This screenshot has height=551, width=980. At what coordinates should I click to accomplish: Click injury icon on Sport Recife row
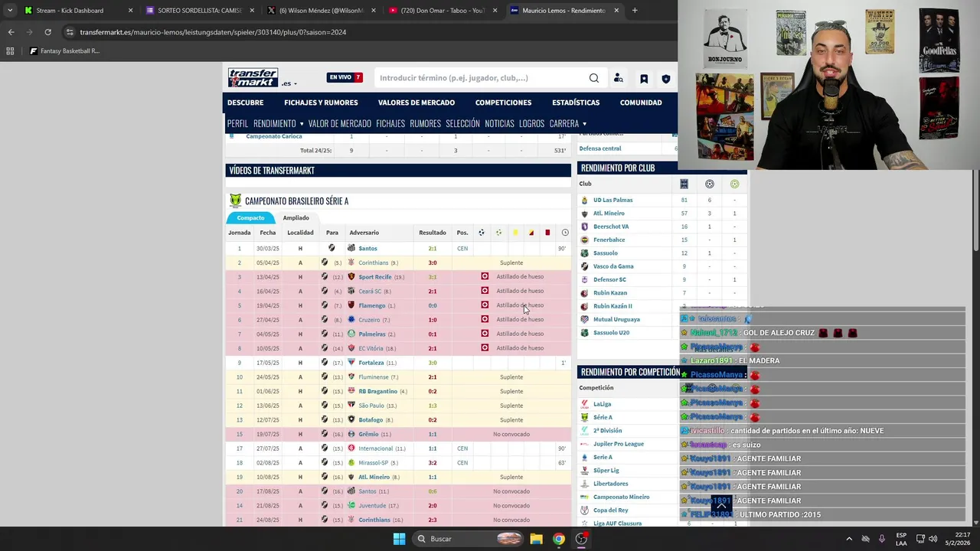point(485,276)
